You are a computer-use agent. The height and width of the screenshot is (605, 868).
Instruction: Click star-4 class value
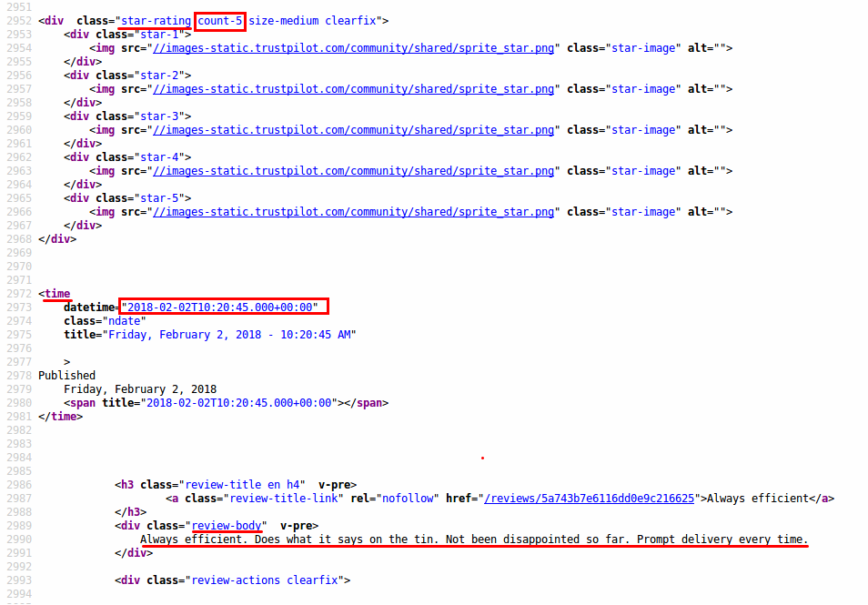(159, 157)
